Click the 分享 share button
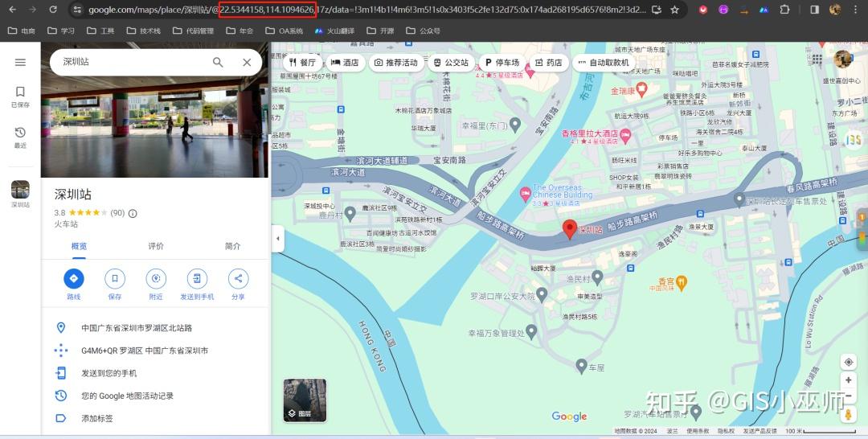 pos(238,284)
